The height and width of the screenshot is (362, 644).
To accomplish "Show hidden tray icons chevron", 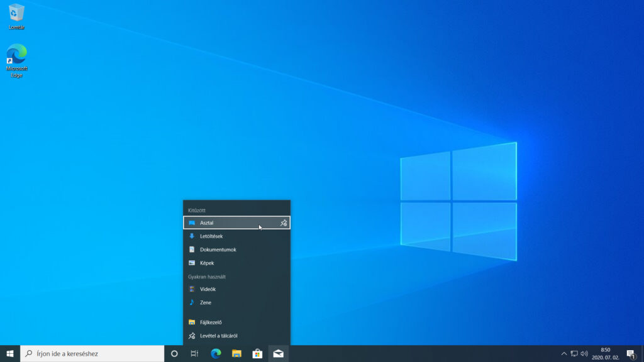I will pyautogui.click(x=564, y=353).
